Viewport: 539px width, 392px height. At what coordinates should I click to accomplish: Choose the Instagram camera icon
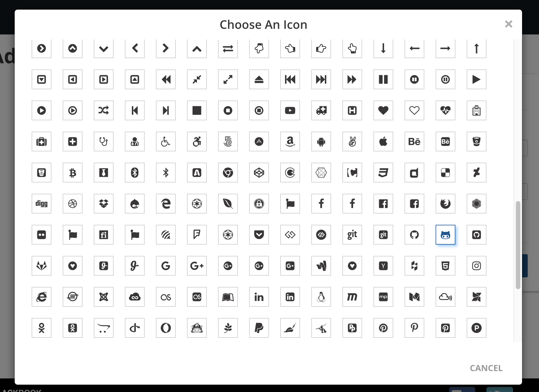pos(477,266)
